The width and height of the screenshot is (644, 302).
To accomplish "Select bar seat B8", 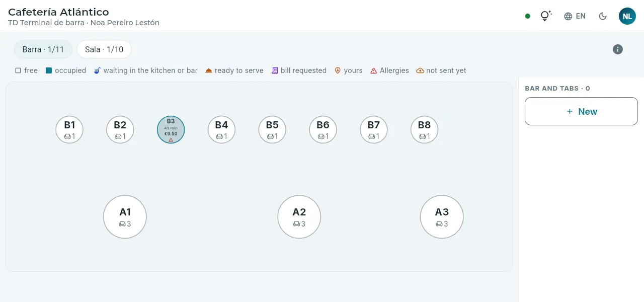I will pos(425,130).
